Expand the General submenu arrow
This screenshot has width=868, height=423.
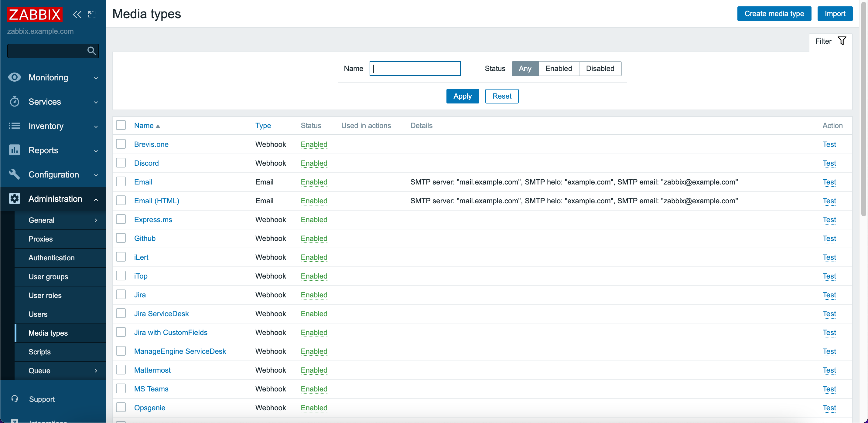click(96, 220)
